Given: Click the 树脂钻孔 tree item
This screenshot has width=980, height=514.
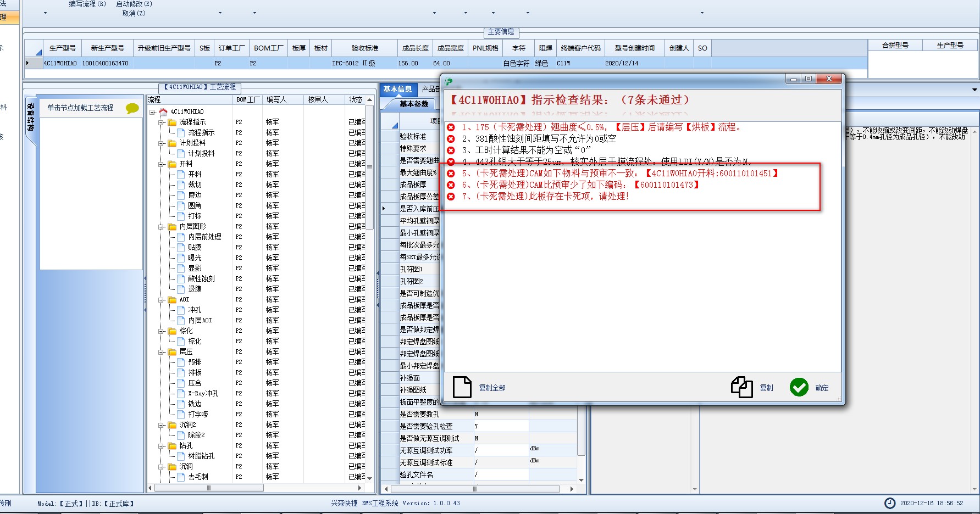Looking at the screenshot, I should click(201, 456).
